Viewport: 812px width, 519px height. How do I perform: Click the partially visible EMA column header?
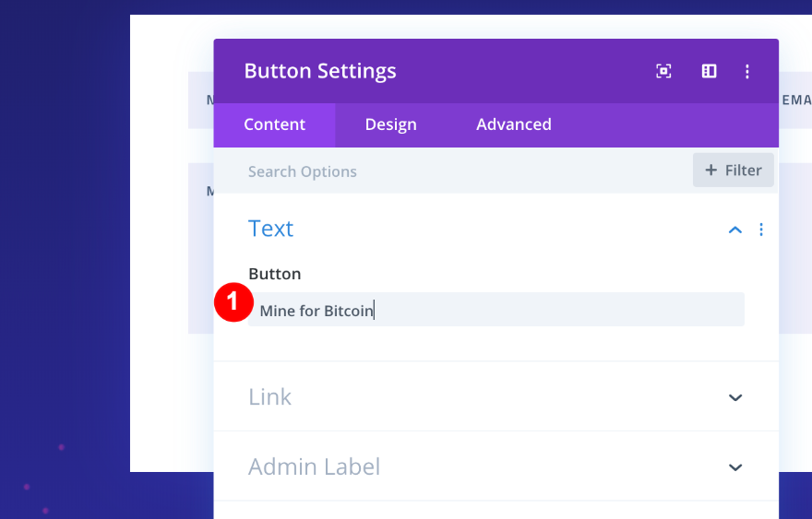coord(795,99)
